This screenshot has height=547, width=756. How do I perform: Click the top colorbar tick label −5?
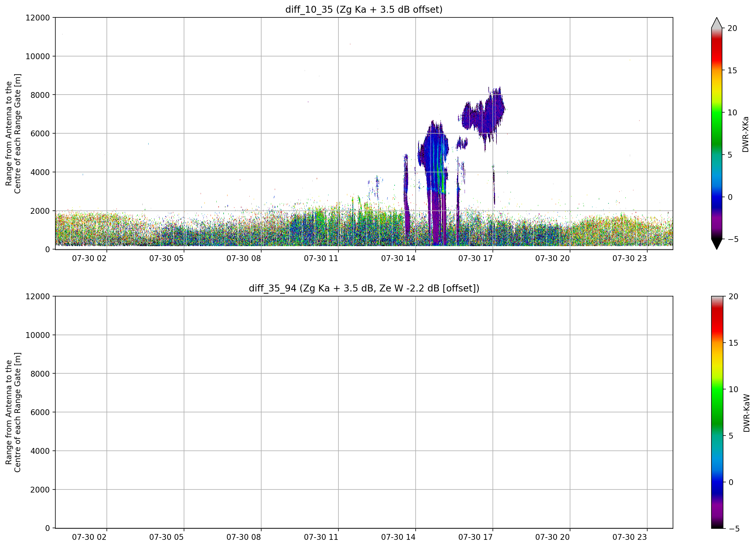tap(733, 239)
